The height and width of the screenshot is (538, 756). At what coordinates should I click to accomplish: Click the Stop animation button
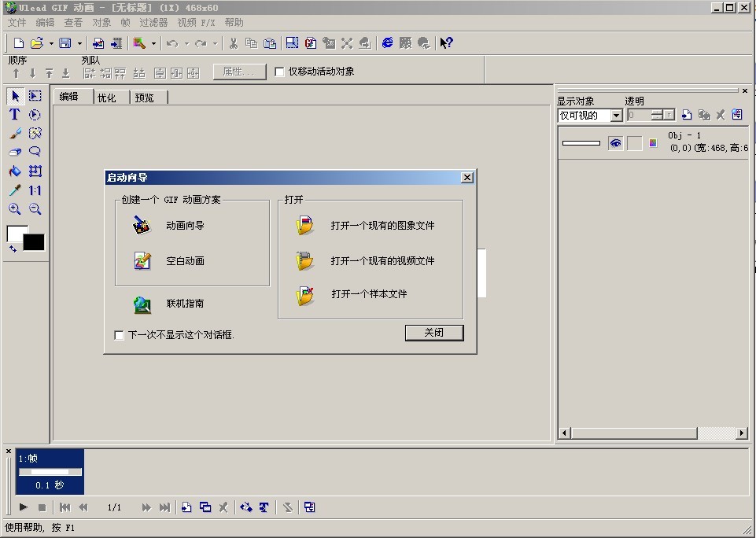(42, 507)
